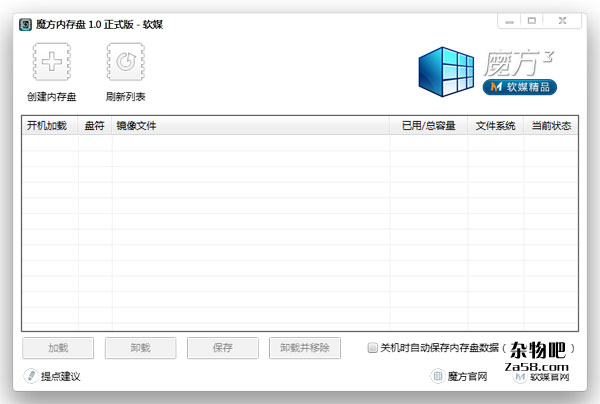Click the app icon in title bar
The height and width of the screenshot is (404, 600).
(x=25, y=25)
